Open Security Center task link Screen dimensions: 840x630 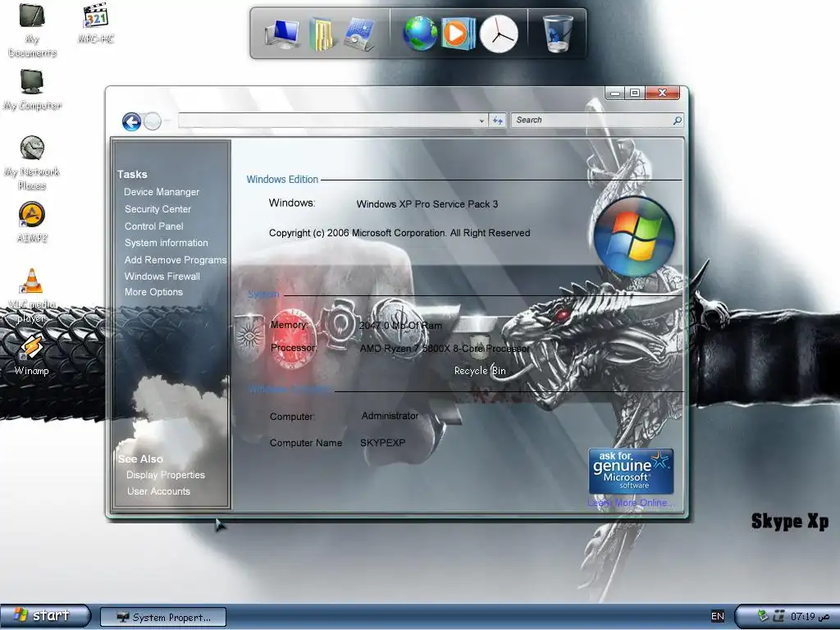[x=157, y=209]
